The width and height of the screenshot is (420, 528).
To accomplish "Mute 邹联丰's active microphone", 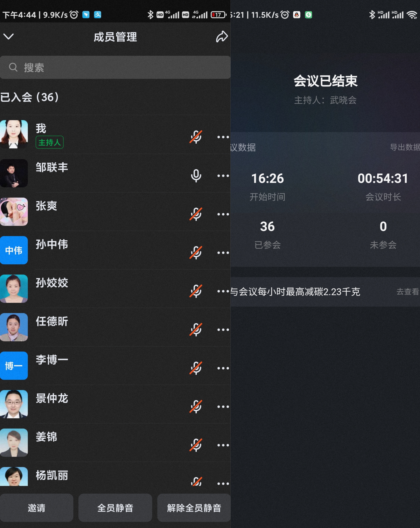I will tap(196, 176).
